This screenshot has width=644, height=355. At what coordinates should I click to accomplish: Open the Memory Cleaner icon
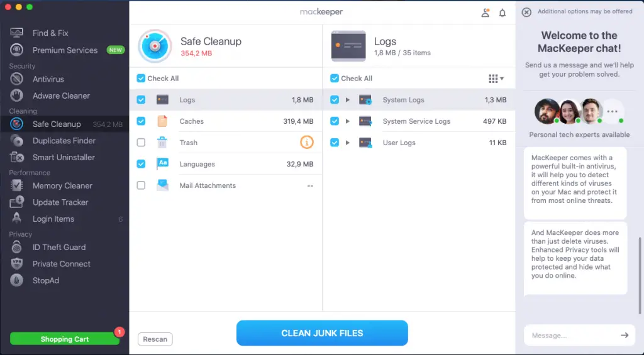16,185
